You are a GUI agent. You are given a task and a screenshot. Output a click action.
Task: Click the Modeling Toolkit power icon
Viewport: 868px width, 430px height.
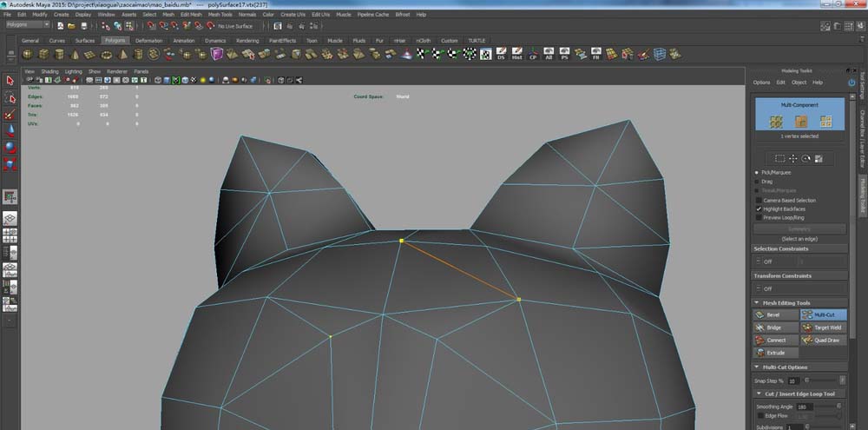point(852,83)
